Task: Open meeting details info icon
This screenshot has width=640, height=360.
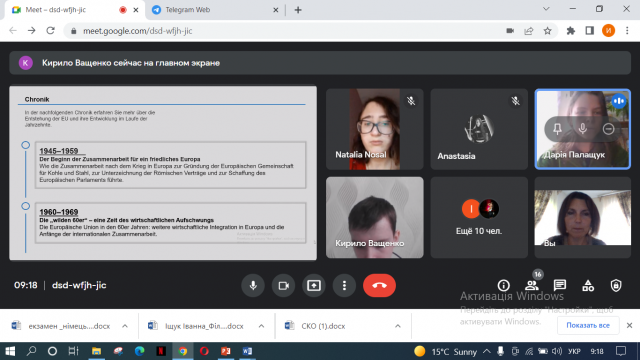Action: click(x=503, y=285)
